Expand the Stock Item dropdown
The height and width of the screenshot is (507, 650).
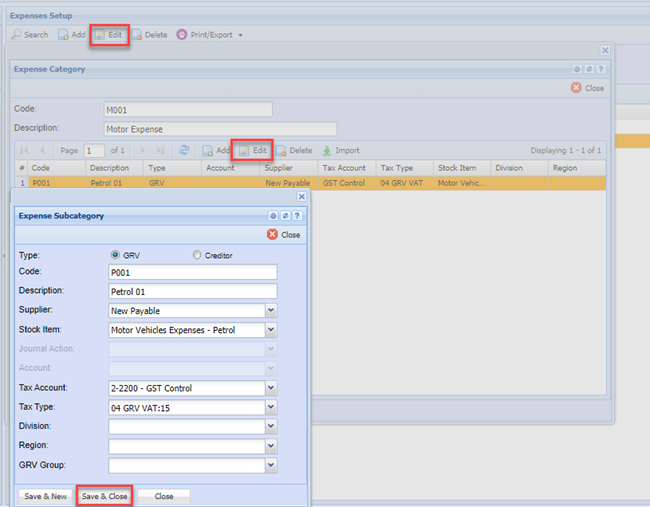[270, 330]
